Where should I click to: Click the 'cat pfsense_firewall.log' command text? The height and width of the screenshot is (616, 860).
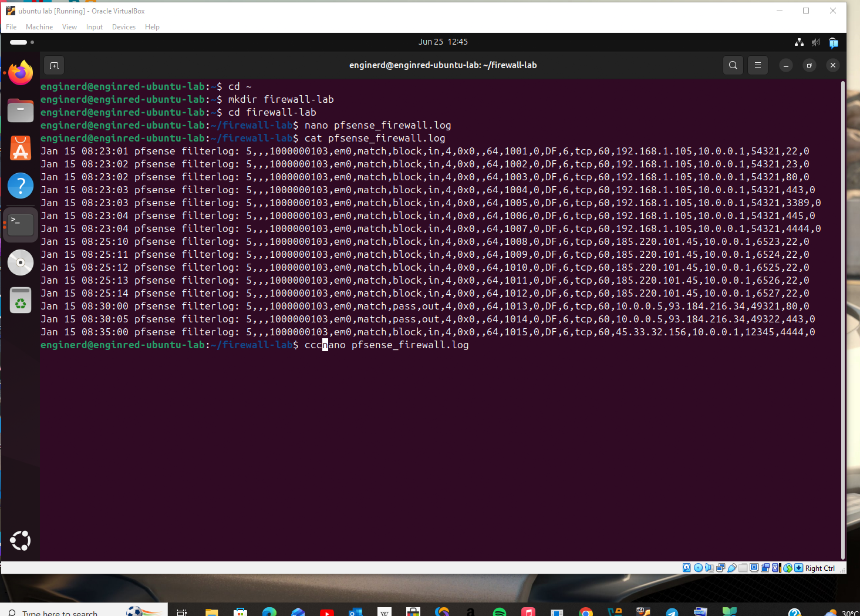[375, 138]
